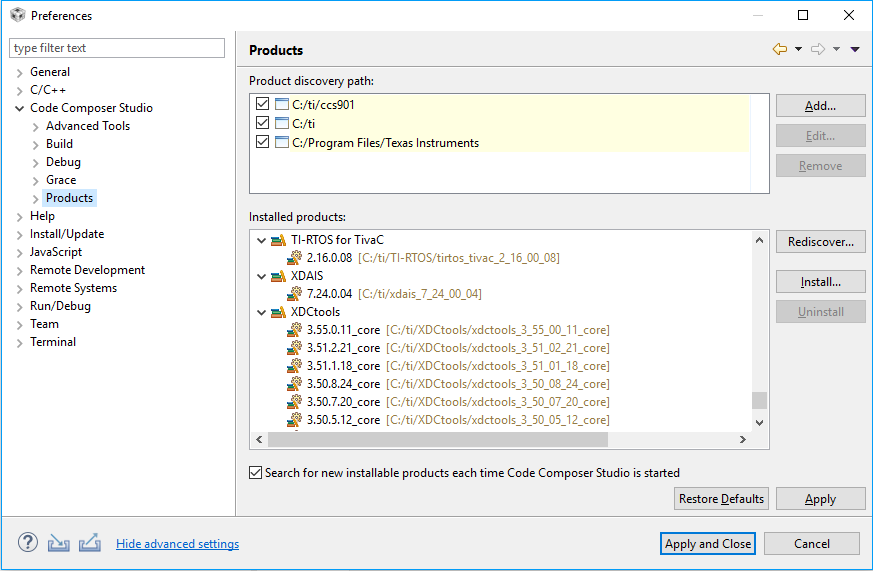Screen dimensions: 873x571
Task: Click the TI-RTOS for TivaC product icon
Action: pos(278,240)
